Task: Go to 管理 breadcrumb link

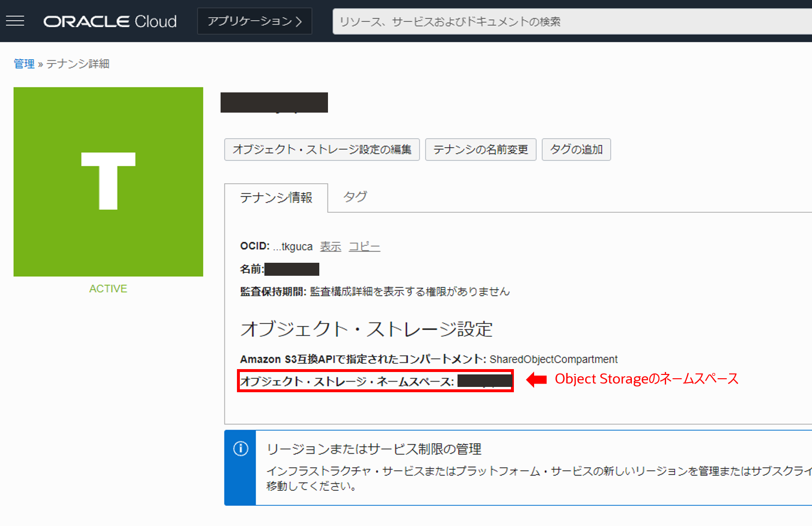Action: [24, 64]
